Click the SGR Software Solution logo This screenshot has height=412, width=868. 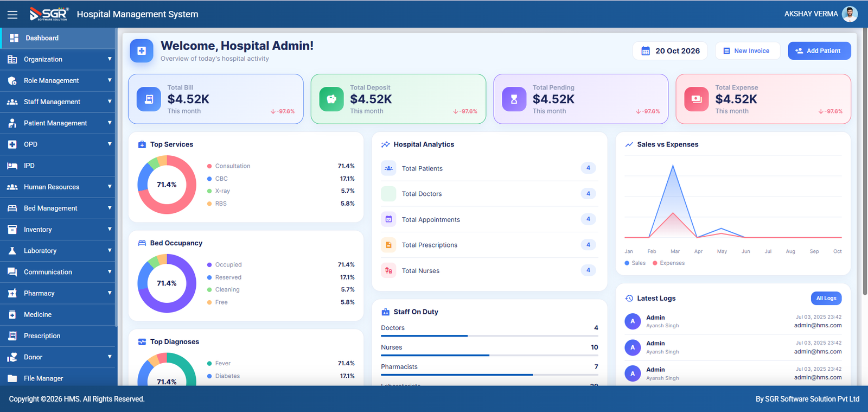coord(49,14)
